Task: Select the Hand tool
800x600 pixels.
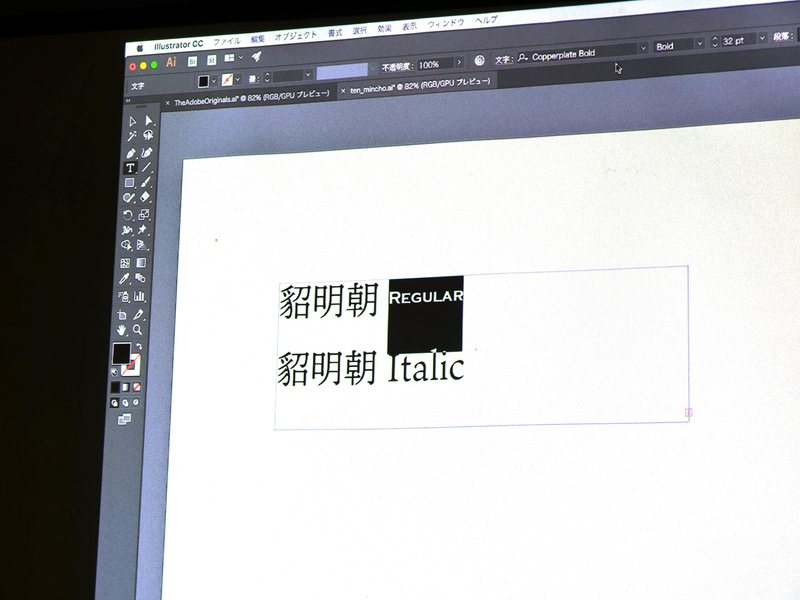Action: pos(121,330)
